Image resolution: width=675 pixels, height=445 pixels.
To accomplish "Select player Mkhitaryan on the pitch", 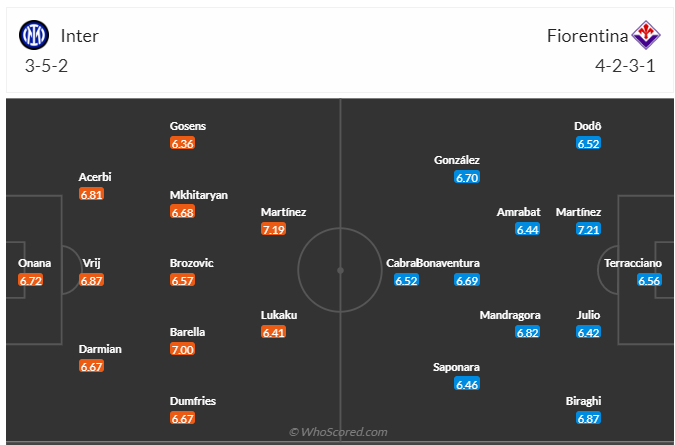I will click(199, 195).
